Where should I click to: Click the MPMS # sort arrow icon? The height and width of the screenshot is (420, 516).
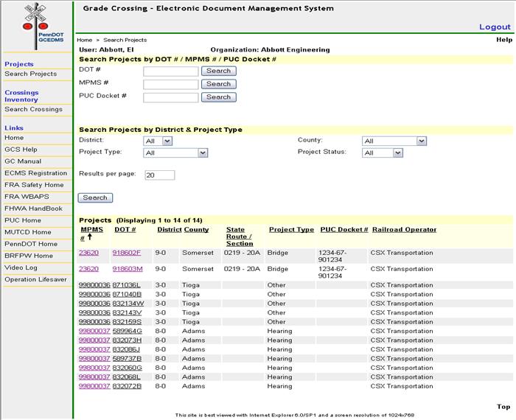pos(90,237)
